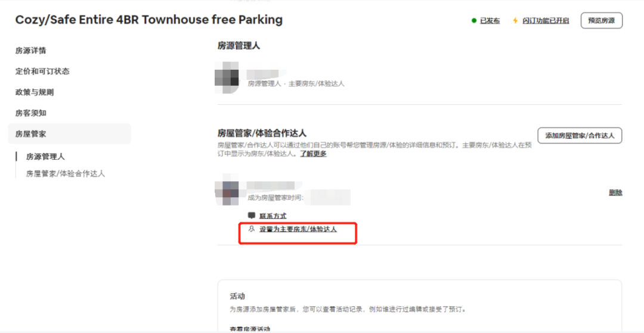Click 设置为主要房东/体验达人 link
Image resolution: width=644 pixels, height=333 pixels.
tap(298, 230)
